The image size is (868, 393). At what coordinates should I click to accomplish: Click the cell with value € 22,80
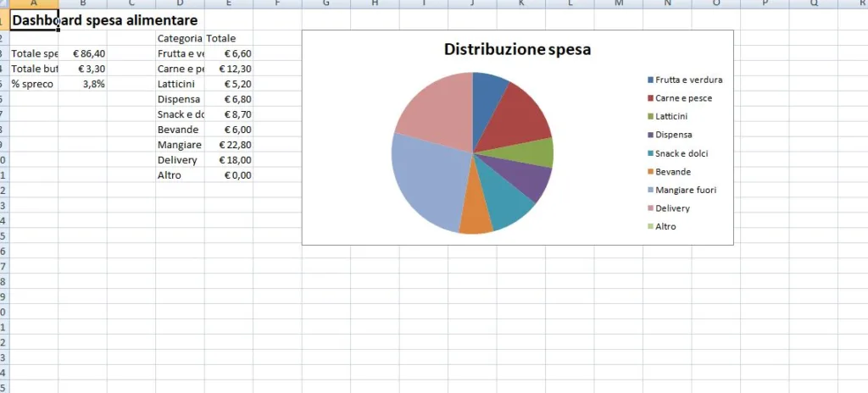(229, 145)
